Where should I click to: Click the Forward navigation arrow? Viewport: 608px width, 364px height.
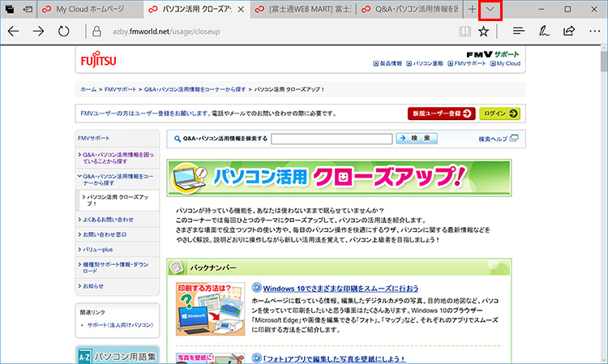[x=38, y=32]
